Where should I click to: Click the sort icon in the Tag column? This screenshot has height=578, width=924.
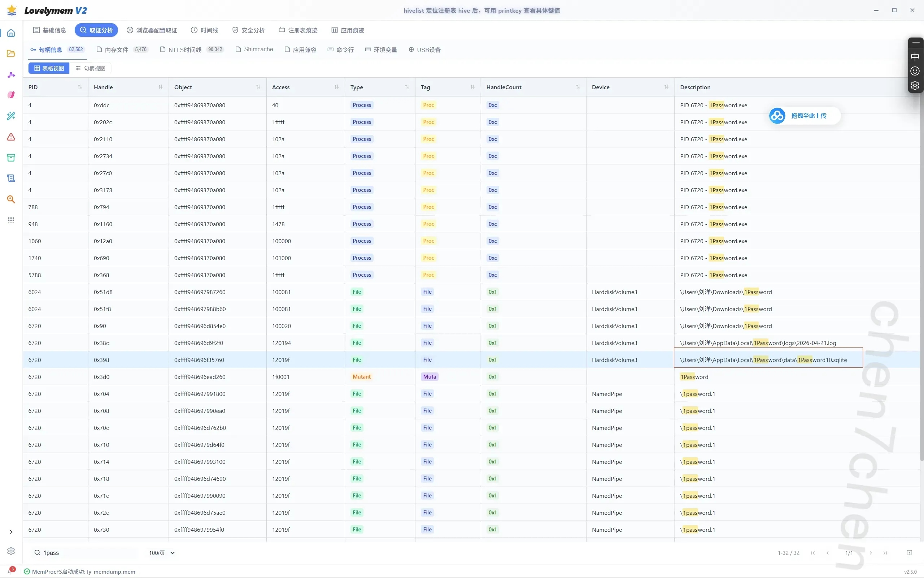click(x=472, y=87)
